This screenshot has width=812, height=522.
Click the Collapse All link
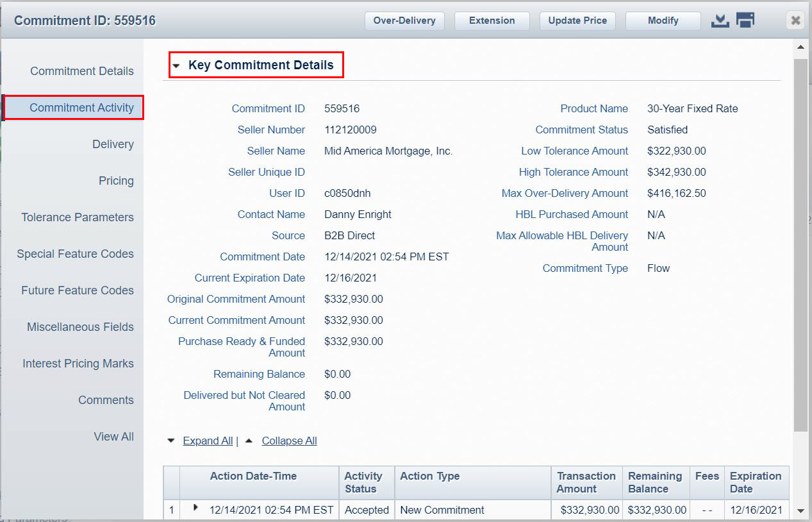pos(289,441)
